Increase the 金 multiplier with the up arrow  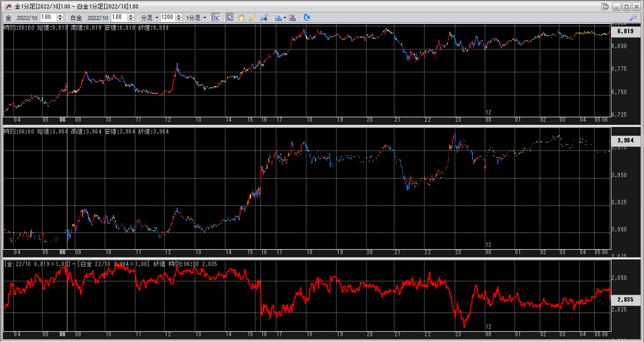61,15
